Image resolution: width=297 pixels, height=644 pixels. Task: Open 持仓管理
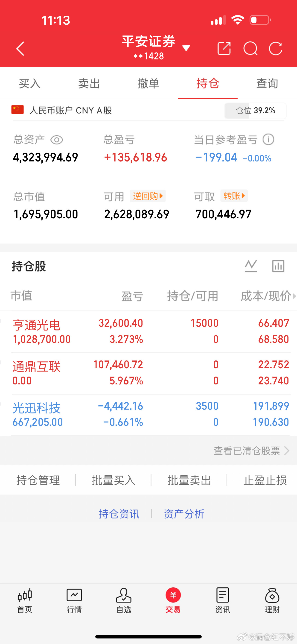point(38,480)
